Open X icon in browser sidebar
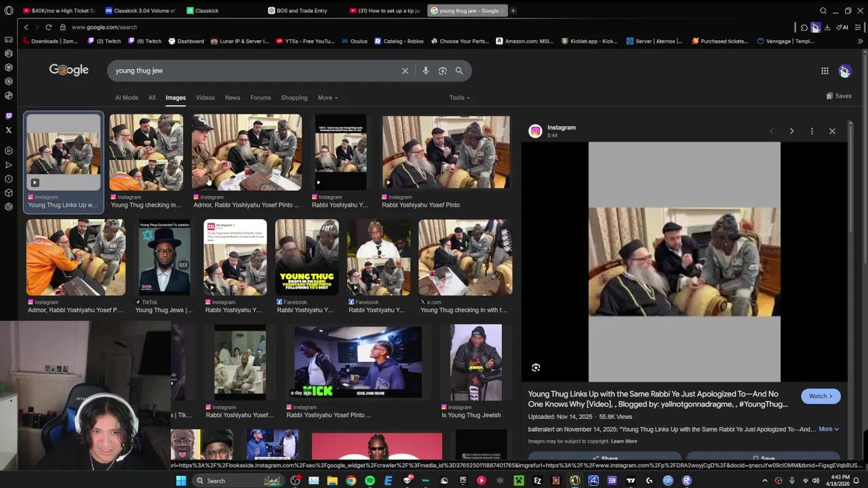The width and height of the screenshot is (868, 488). [x=8, y=130]
